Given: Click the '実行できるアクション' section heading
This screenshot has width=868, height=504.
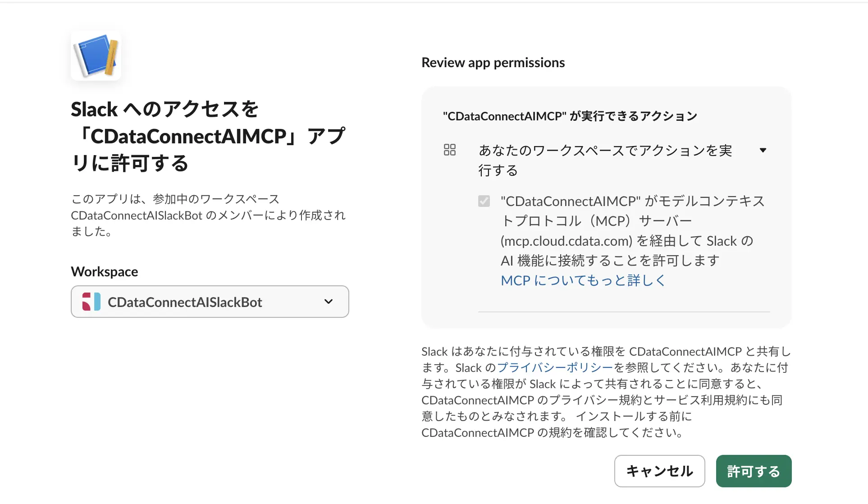Looking at the screenshot, I should 570,116.
